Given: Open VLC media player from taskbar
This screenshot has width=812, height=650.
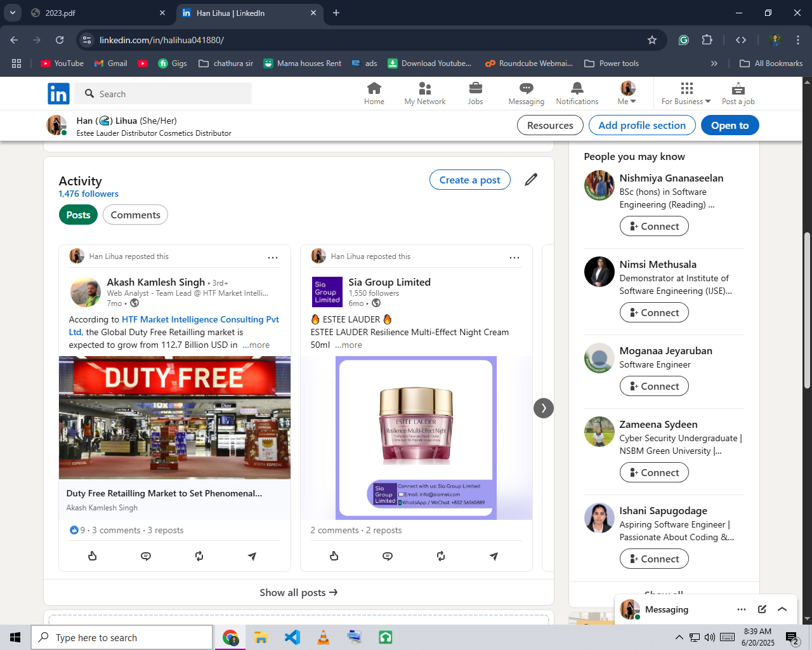Looking at the screenshot, I should [x=324, y=637].
